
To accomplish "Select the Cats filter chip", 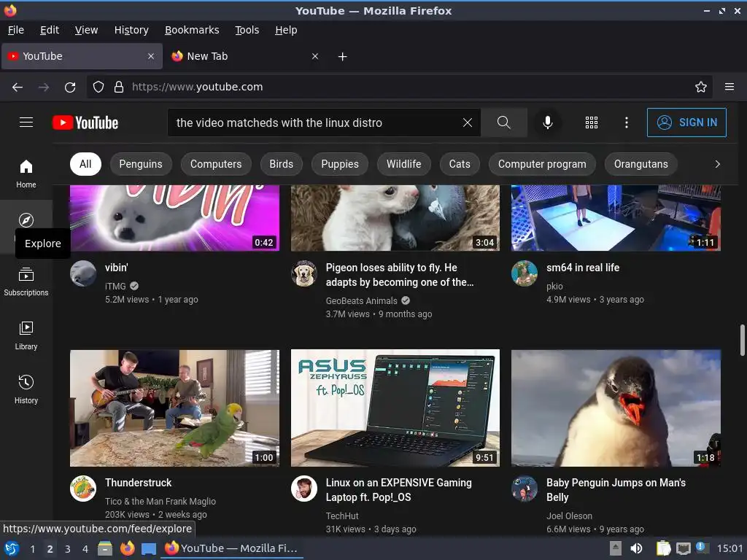I will coord(460,164).
